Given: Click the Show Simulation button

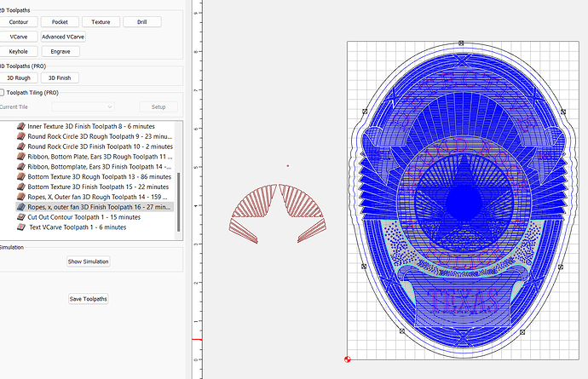Looking at the screenshot, I should [x=89, y=261].
